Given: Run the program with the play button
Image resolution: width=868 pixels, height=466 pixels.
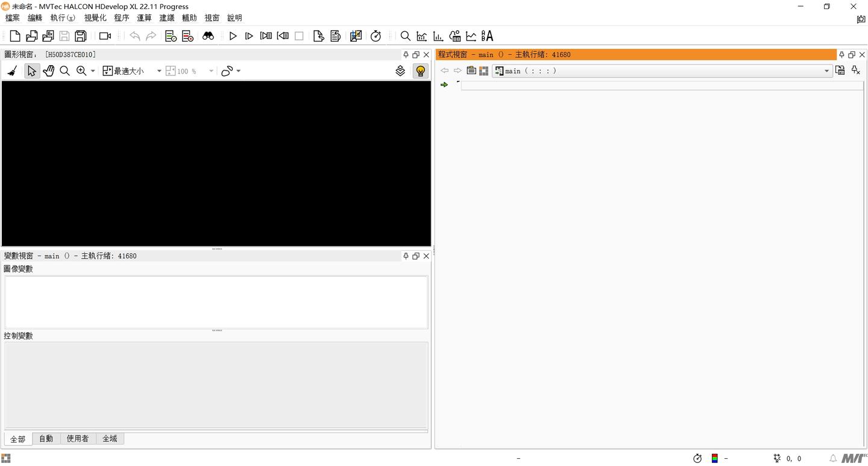Looking at the screenshot, I should tap(233, 36).
